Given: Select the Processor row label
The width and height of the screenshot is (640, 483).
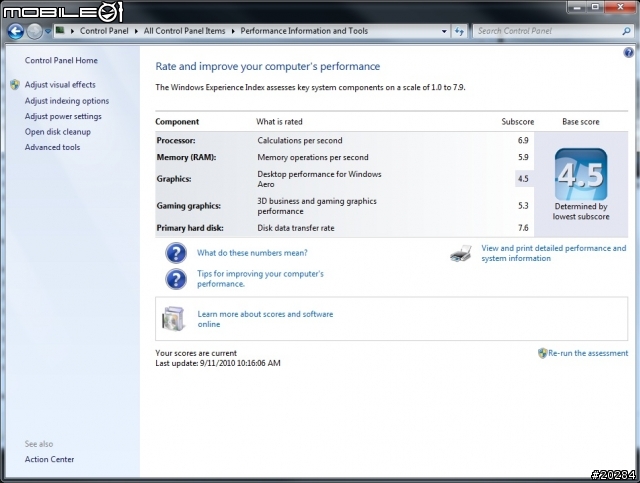Looking at the screenshot, I should (176, 140).
